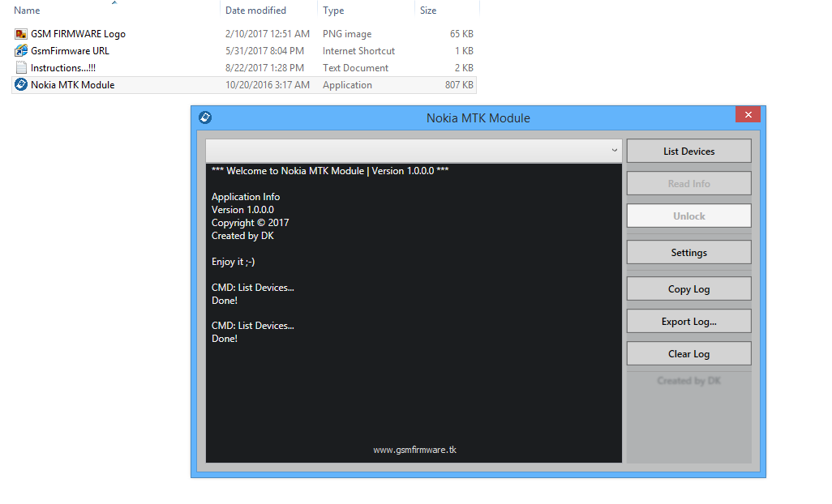Click the Text Document type cell
The height and width of the screenshot is (504, 832).
355,68
